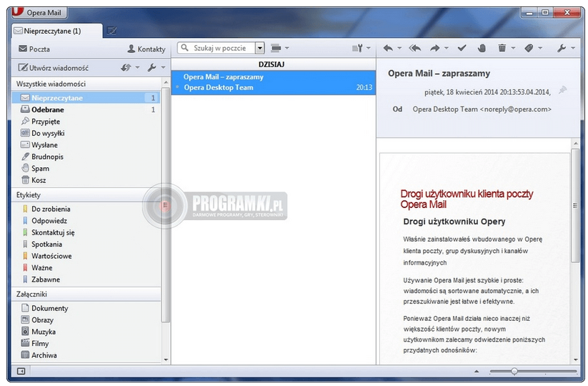Image resolution: width=588 pixels, height=386 pixels.
Task: Click the zoom slider handle in status bar
Action: (514, 371)
